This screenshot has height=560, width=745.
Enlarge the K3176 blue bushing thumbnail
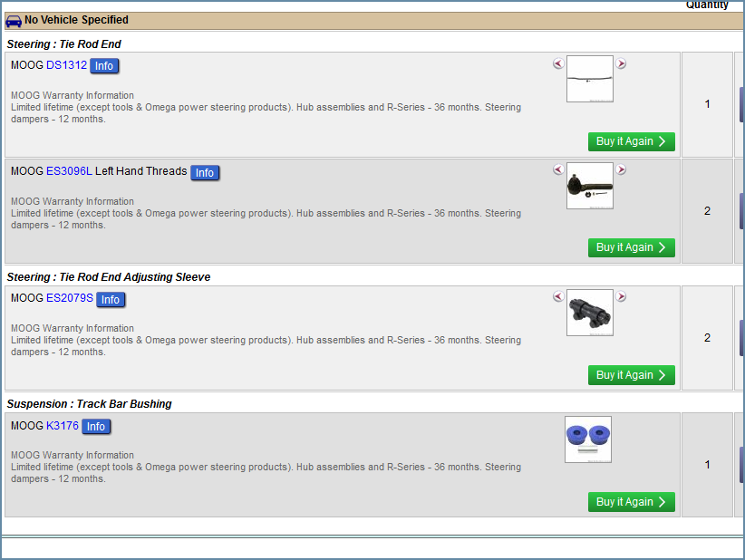click(588, 439)
